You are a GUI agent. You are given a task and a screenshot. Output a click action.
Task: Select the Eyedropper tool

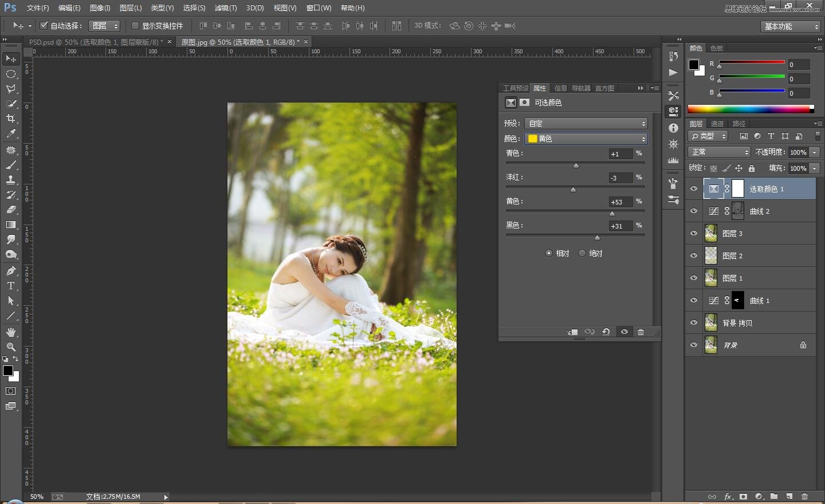coord(11,134)
